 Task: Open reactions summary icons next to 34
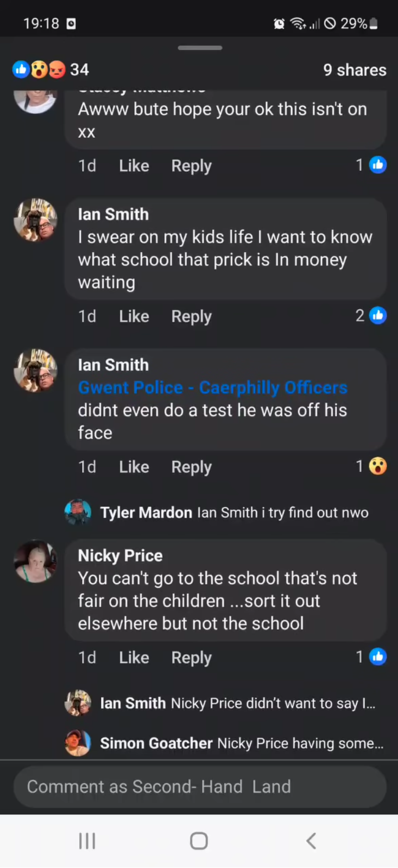coord(39,69)
